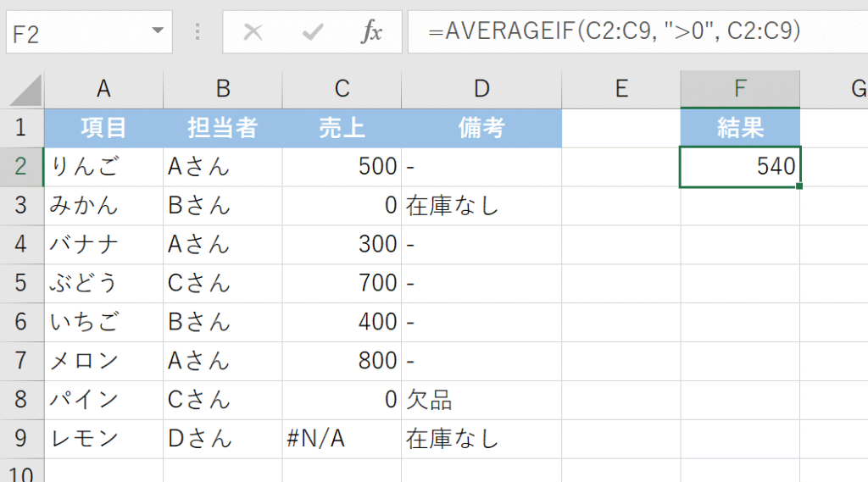This screenshot has height=482, width=868.
Task: Open the Name Box dropdown arrow
Action: (x=157, y=32)
